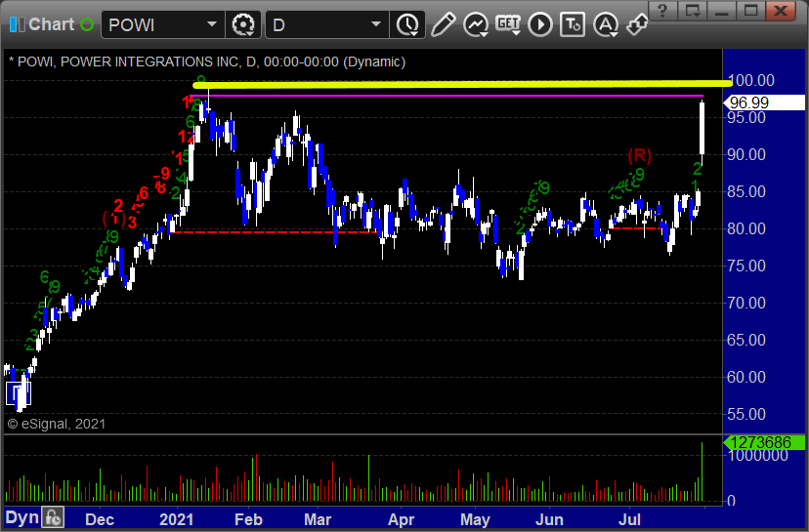Click the 96.99 current price label

(764, 102)
